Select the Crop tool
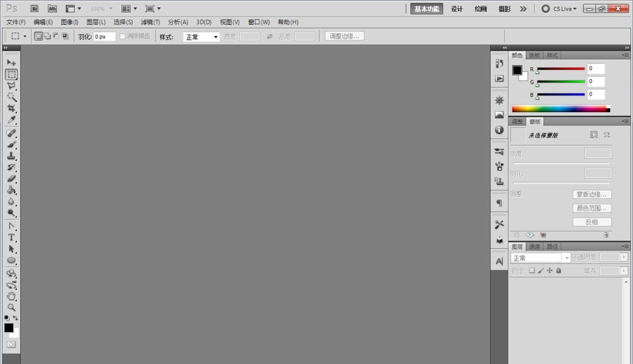633x364 pixels. pos(11,108)
